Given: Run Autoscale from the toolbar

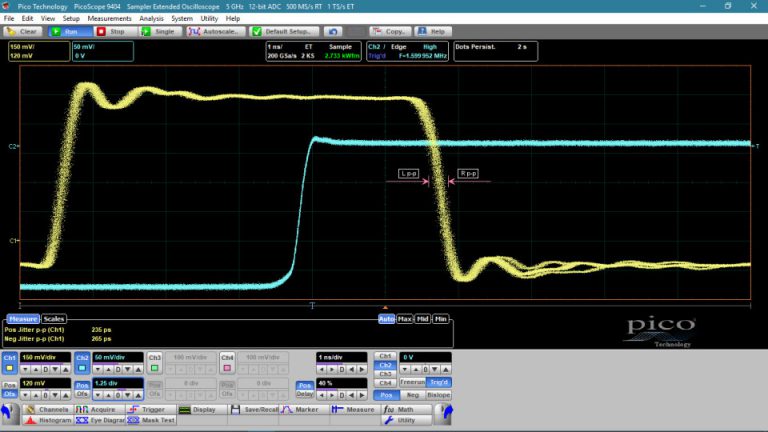Looking at the screenshot, I should click(216, 31).
